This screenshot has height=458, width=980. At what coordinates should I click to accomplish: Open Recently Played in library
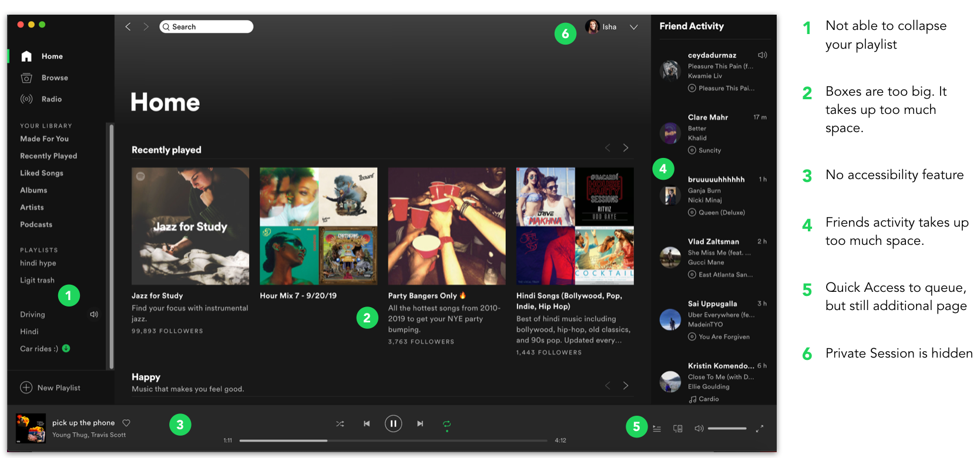(49, 156)
